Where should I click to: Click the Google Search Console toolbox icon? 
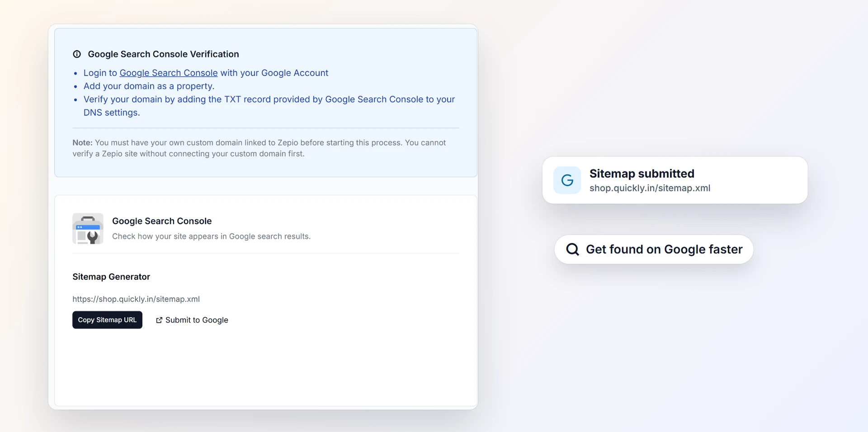[88, 229]
